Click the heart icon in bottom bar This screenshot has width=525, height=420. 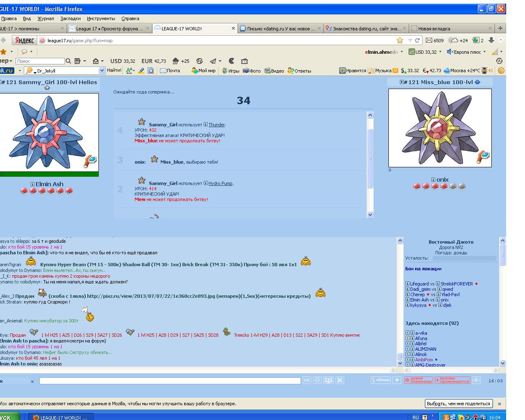(x=397, y=380)
